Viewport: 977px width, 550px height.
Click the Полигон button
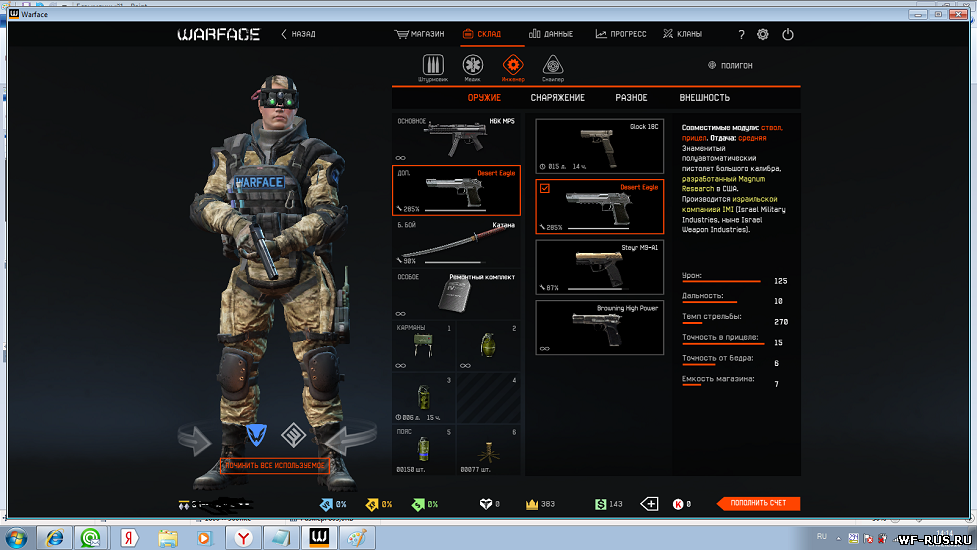tap(730, 65)
